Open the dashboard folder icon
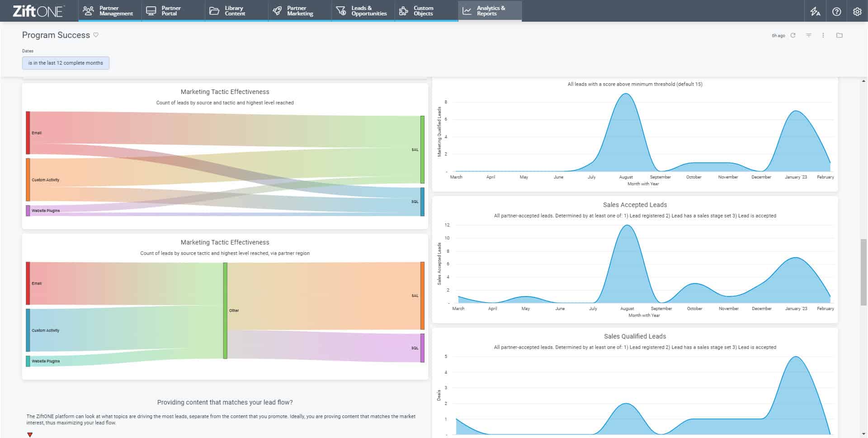This screenshot has width=868, height=438. [x=839, y=35]
